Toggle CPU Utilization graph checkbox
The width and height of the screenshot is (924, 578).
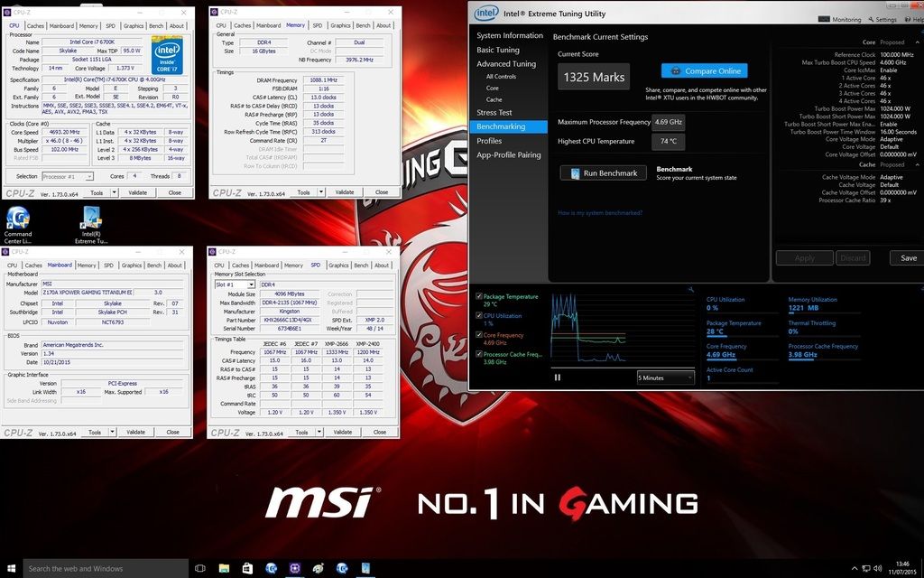479,315
